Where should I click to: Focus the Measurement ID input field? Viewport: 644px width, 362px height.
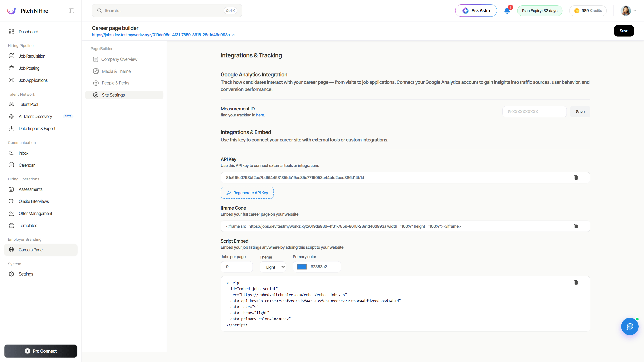coord(534,112)
